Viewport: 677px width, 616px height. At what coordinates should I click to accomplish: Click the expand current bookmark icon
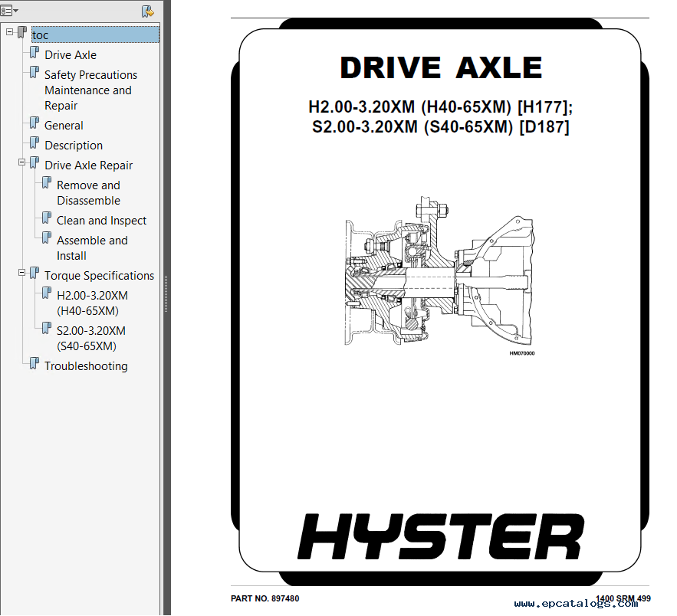tap(148, 11)
